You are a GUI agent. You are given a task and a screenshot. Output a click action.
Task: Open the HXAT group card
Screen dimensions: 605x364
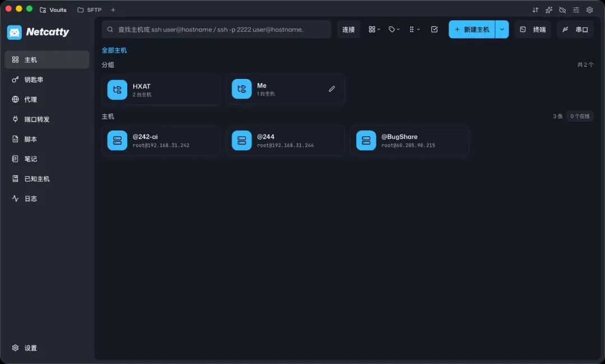[161, 90]
